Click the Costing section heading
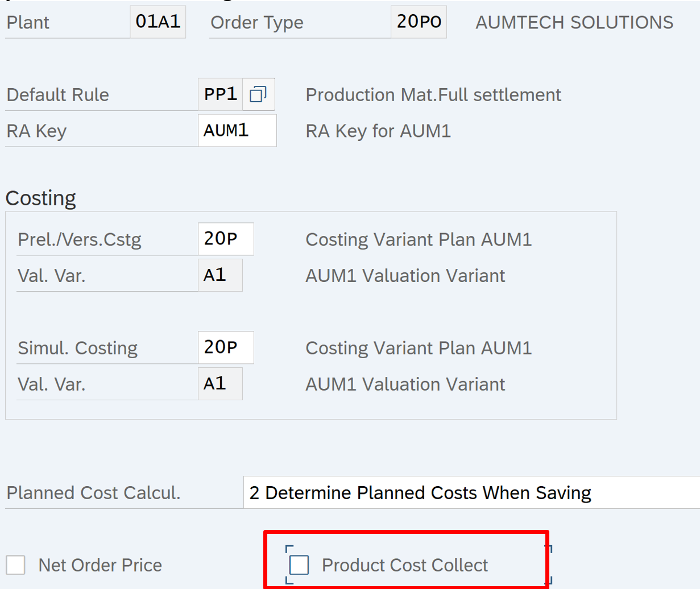The image size is (700, 589). coord(40,198)
